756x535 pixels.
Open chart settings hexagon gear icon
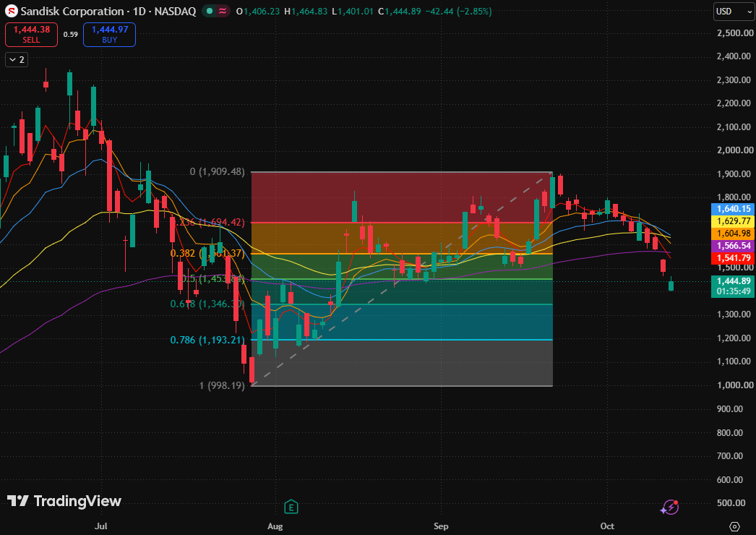[734, 526]
